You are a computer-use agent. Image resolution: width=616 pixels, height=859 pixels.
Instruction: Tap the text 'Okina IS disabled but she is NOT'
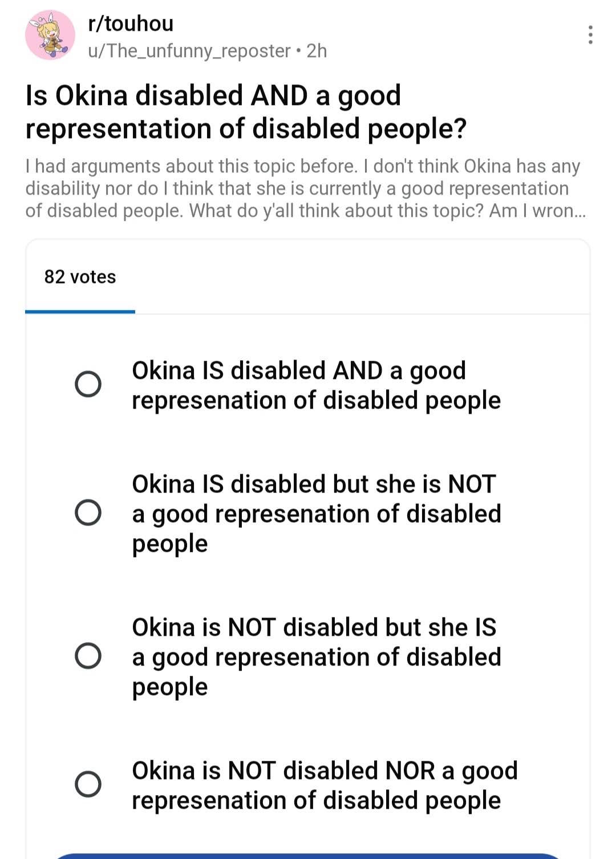(314, 484)
